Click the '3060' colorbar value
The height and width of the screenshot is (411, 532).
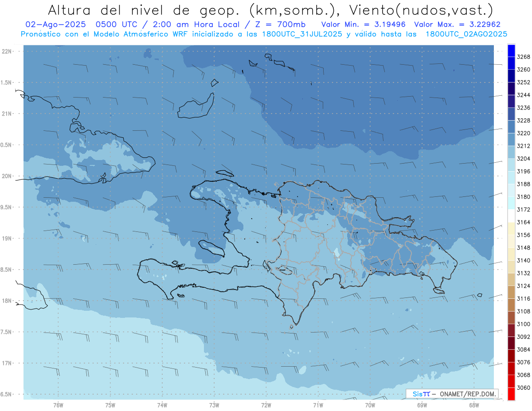524,388
